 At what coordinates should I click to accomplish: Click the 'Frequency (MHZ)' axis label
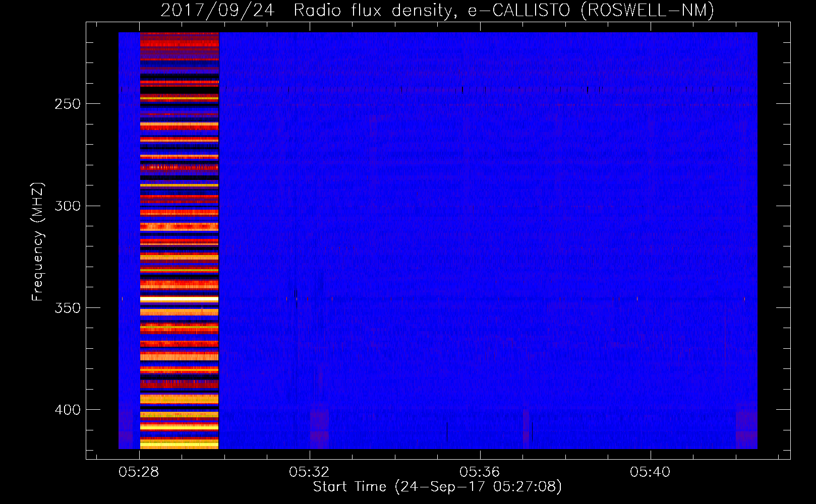[x=38, y=241]
